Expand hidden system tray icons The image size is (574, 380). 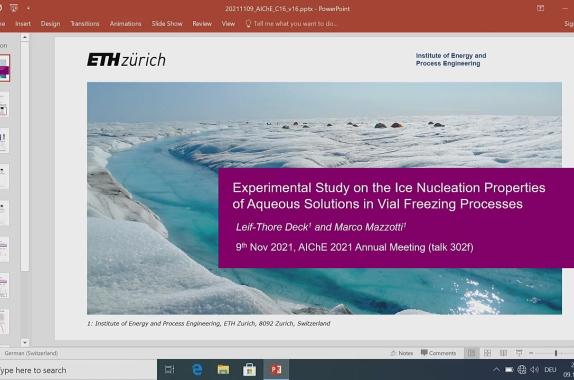(496, 370)
